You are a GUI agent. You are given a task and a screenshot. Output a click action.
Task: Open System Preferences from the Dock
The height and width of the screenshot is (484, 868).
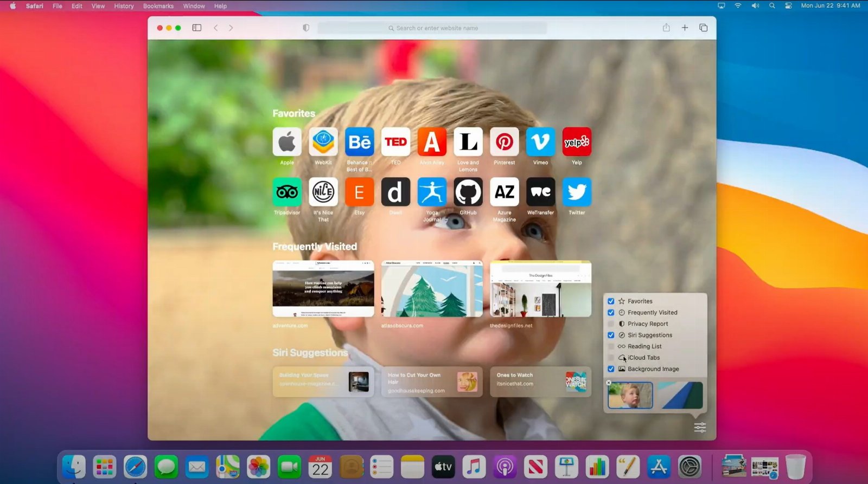pyautogui.click(x=690, y=467)
